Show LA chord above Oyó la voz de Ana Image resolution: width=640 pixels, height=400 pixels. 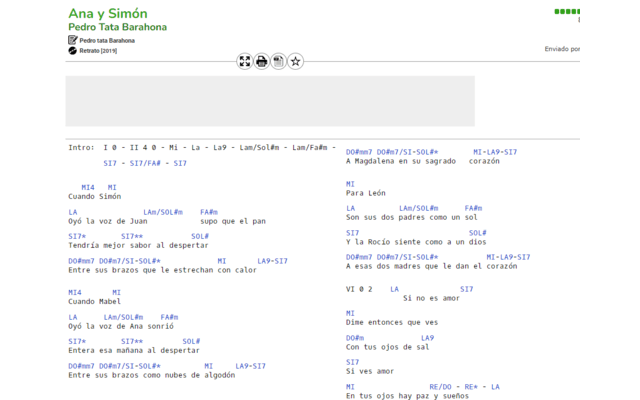73,317
